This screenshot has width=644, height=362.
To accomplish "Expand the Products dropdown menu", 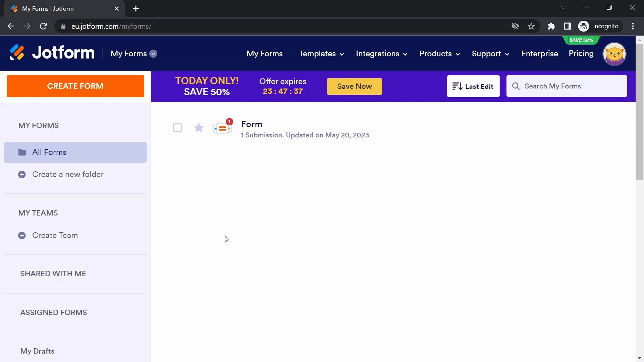I will pyautogui.click(x=439, y=54).
